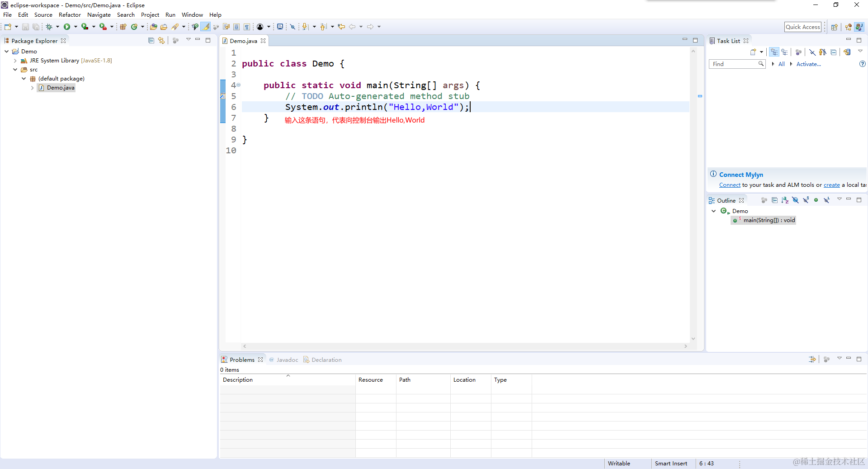Toggle Show Whitespace Characters in toolbar

coord(247,27)
